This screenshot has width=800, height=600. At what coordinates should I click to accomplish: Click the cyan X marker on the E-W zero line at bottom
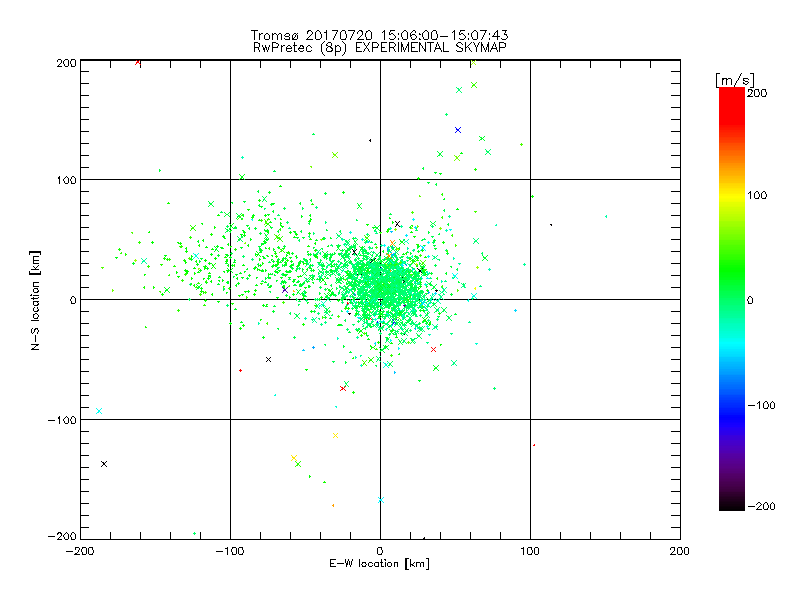point(381,500)
